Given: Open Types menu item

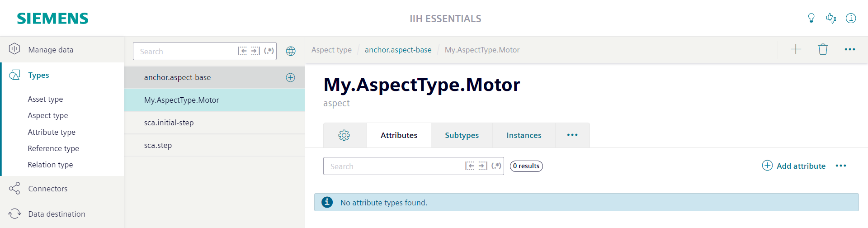Looking at the screenshot, I should 62,75.
